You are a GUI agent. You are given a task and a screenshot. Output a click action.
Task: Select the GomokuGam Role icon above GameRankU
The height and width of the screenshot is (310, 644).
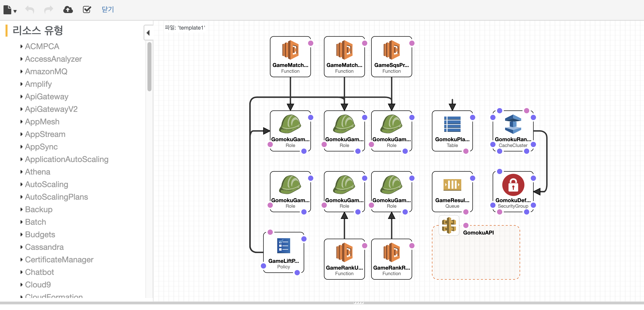[344, 185]
